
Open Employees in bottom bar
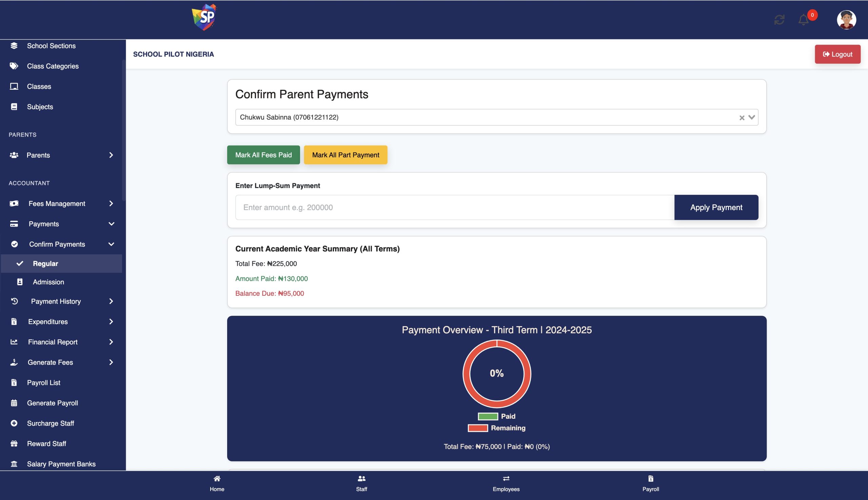[506, 483]
